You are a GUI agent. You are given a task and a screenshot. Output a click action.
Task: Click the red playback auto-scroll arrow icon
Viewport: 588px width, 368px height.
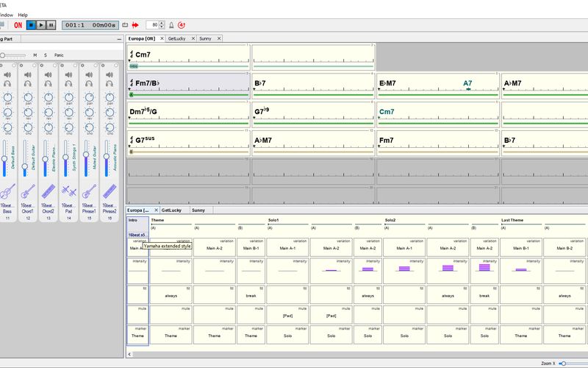click(135, 25)
